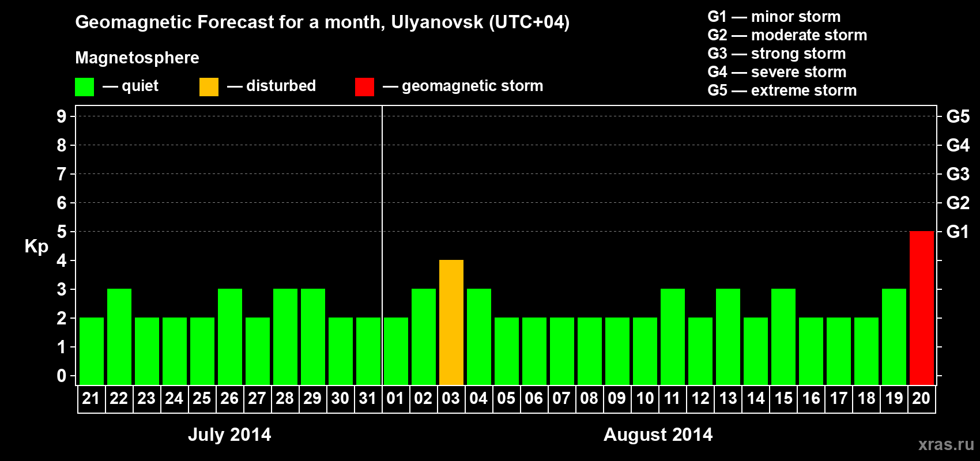The width and height of the screenshot is (980, 461).
Task: Click the bar for July 29
Action: [x=312, y=337]
